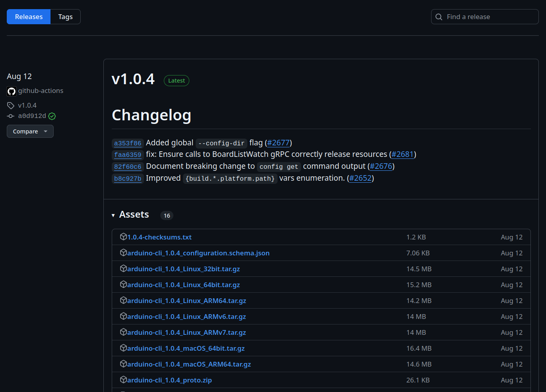Click the commit icon beside a0d912d
546x392 pixels.
click(x=11, y=116)
